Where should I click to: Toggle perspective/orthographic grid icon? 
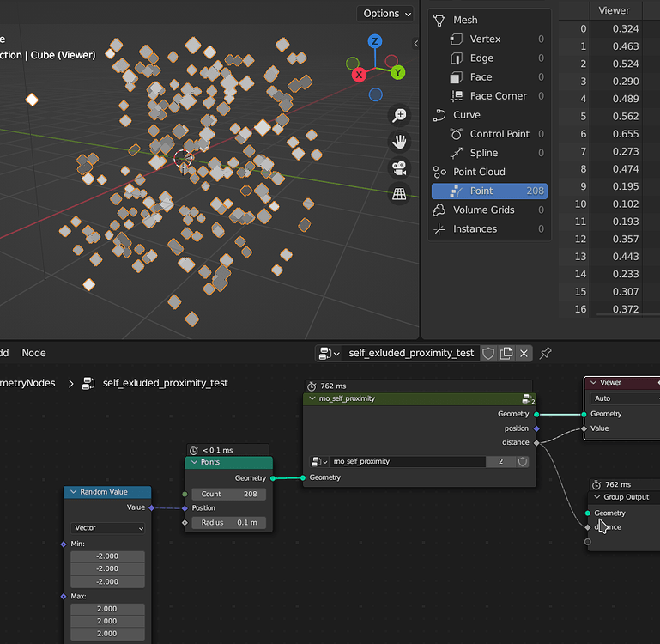pyautogui.click(x=399, y=194)
